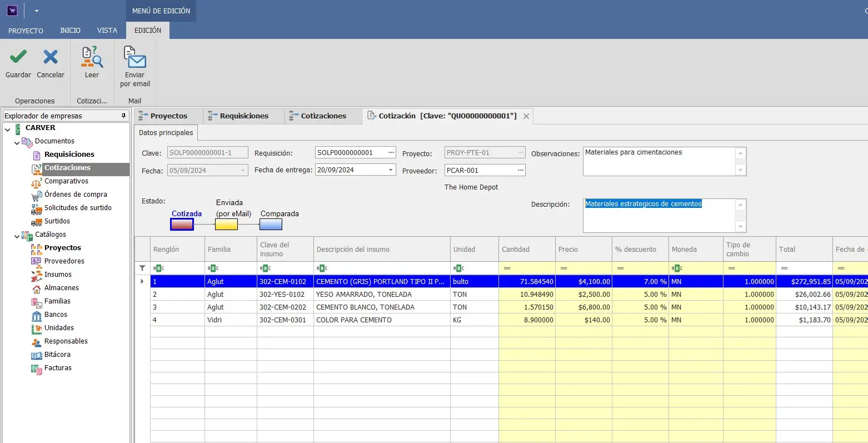Click the grid filter funnel icon
Viewport: 868px width, 443px height.
tap(142, 268)
